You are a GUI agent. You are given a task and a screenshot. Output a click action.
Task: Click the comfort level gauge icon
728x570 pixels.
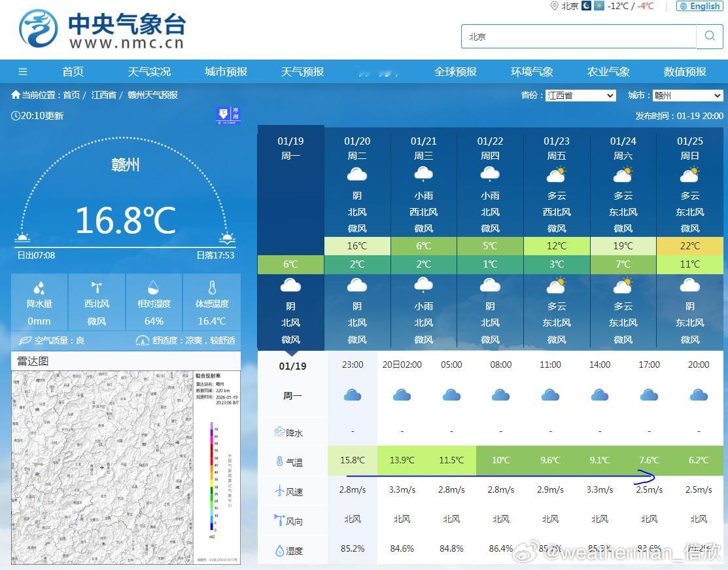coord(143,340)
